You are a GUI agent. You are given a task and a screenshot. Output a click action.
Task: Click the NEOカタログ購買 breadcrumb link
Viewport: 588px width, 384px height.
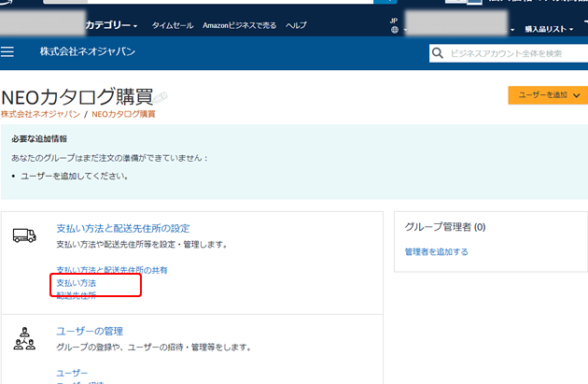click(123, 114)
